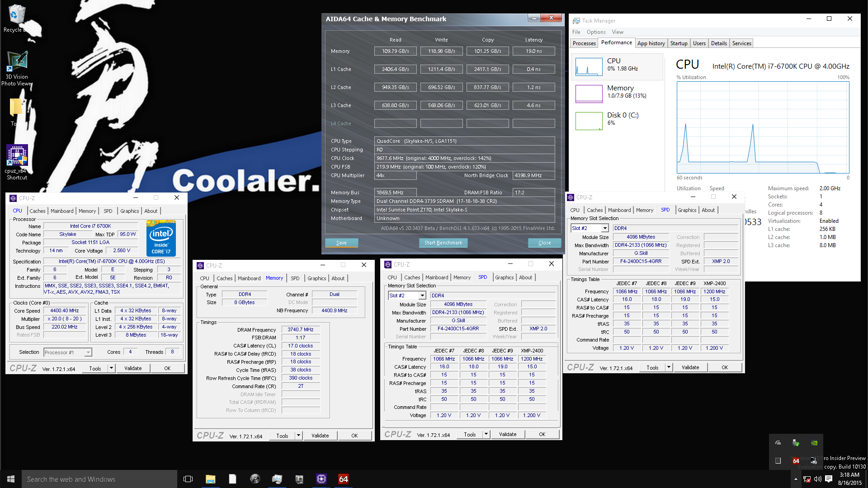Open the cpuz_x64 Shortcut desktop icon

point(17,162)
